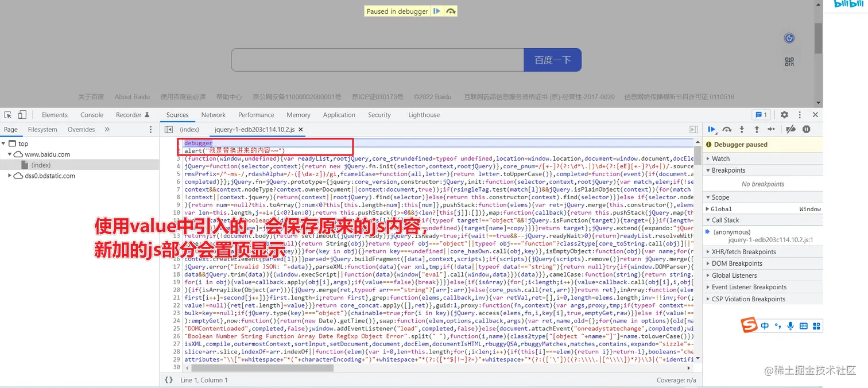Open the Memory tab
868x388 pixels.
pos(299,115)
